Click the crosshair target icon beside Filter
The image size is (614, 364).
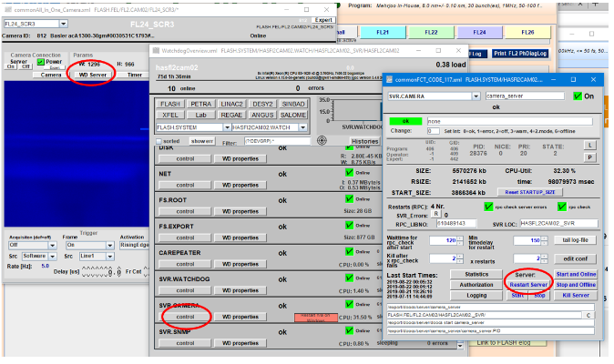pos(322,141)
